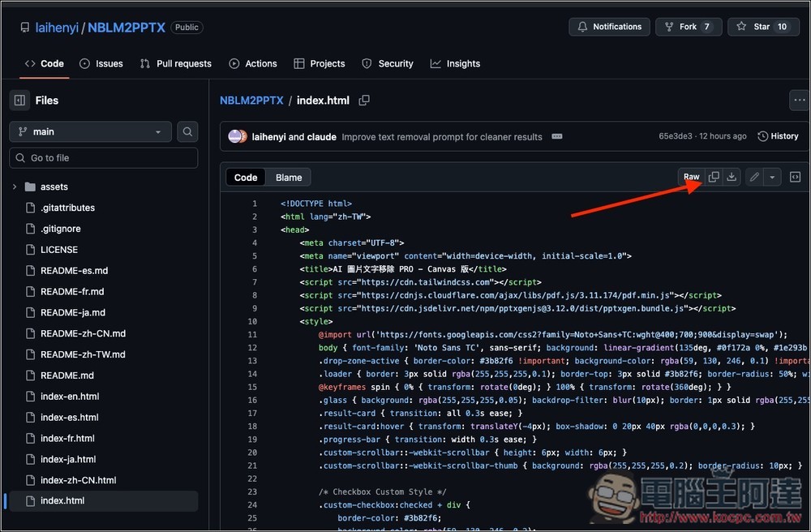Open the file History

778,136
